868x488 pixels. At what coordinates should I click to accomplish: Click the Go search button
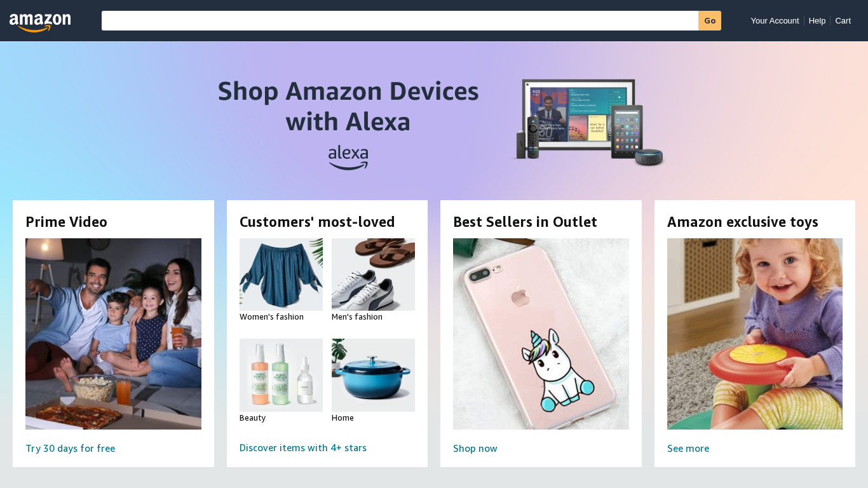[x=710, y=20]
